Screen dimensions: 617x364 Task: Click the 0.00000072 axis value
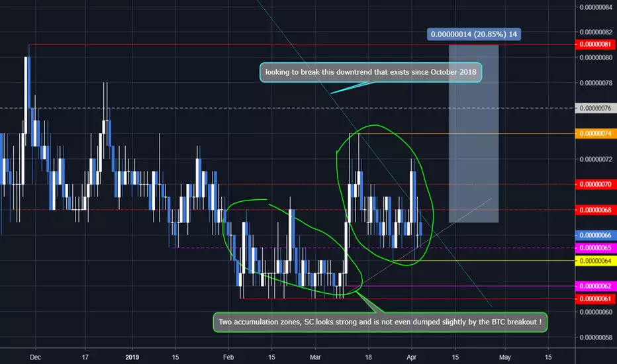(x=595, y=159)
